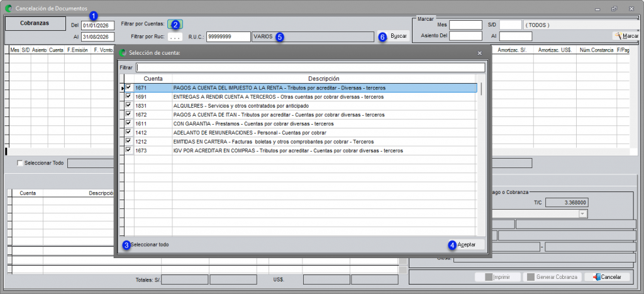This screenshot has width=644, height=294.
Task: Click the Al field next to Asiento Del
Action: pos(516,36)
